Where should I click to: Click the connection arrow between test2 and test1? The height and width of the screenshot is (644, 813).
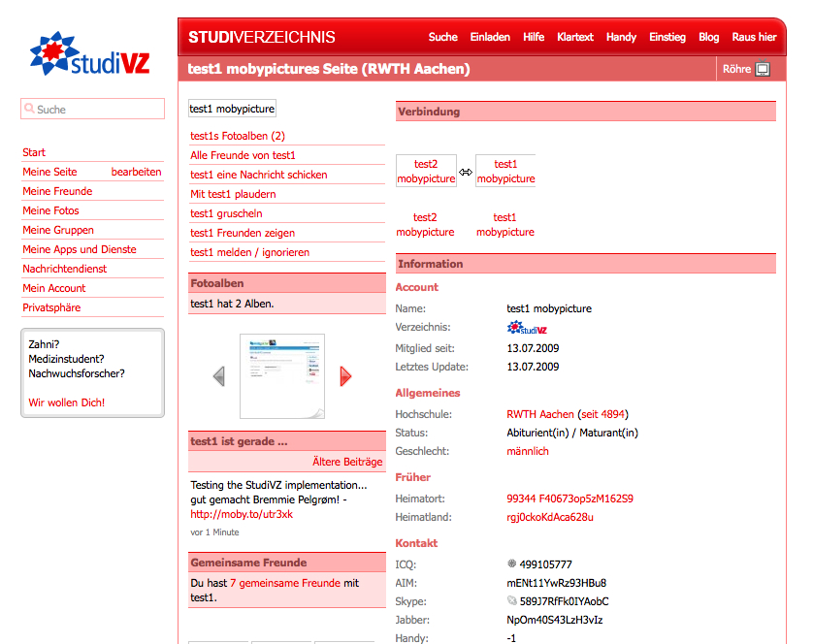click(466, 173)
